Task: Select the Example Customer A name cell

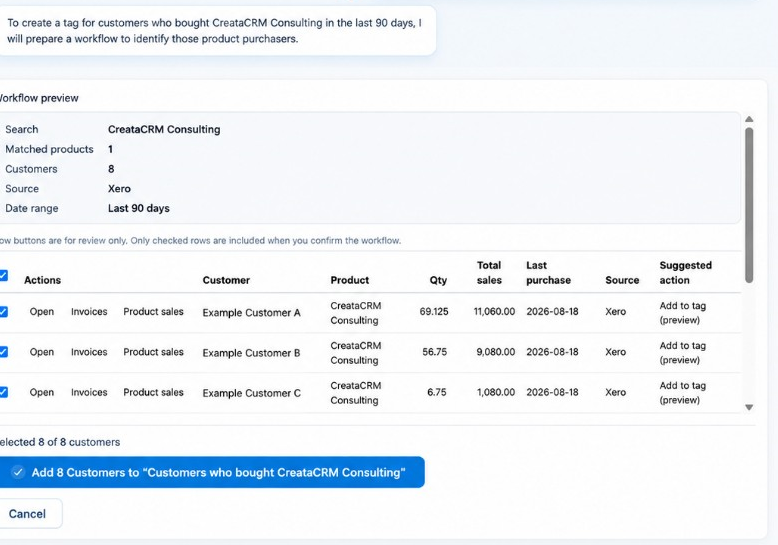Action: [252, 313]
